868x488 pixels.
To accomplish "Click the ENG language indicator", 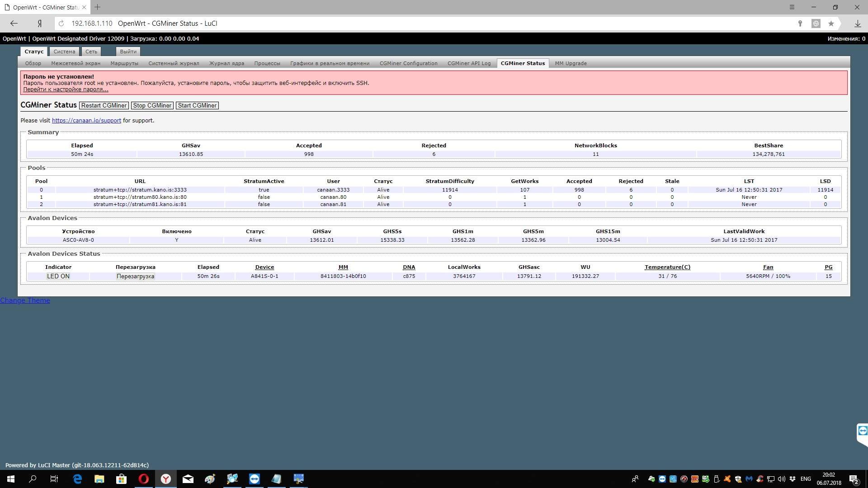I will [806, 479].
